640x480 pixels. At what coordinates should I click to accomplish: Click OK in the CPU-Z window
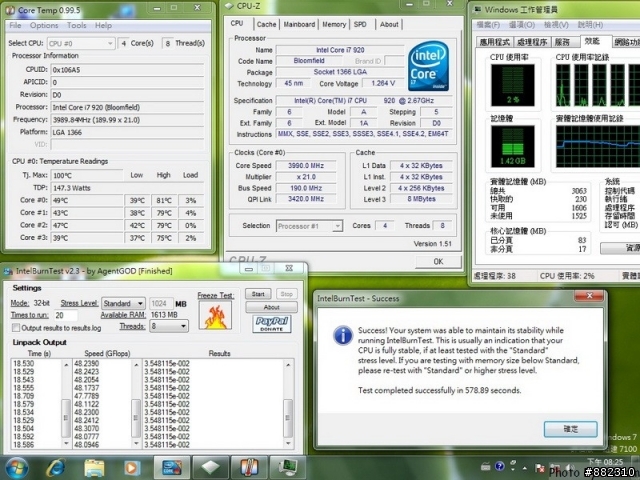(438, 262)
